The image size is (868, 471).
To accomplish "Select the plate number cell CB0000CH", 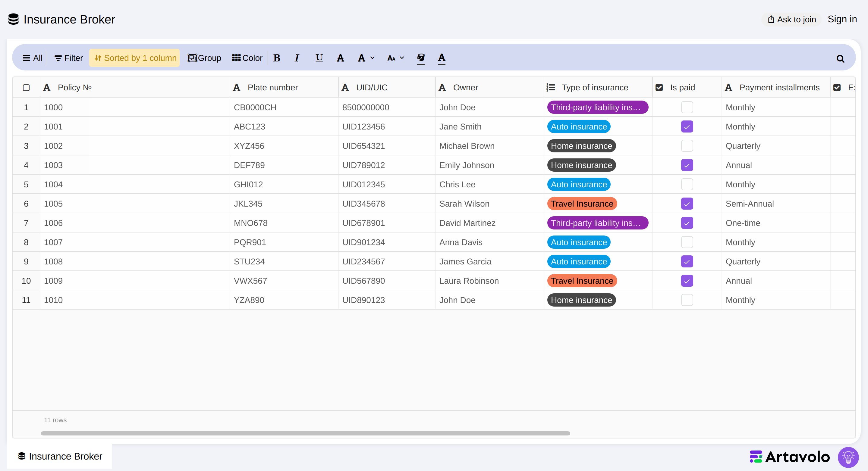I will [284, 108].
